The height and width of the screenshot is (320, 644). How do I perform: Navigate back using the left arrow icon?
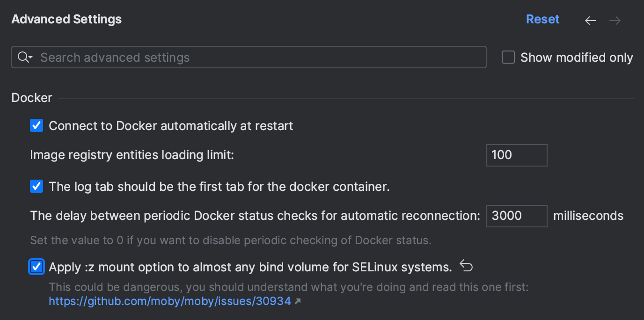pos(590,20)
